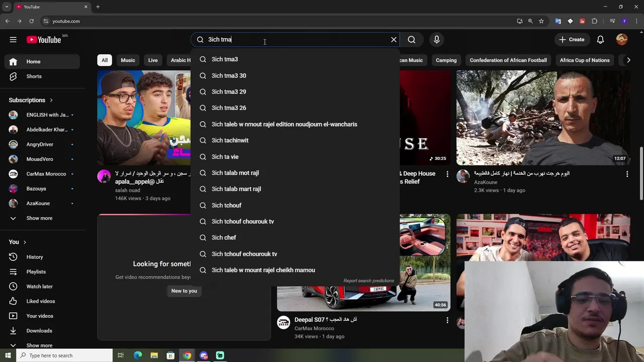Choose suggestion ending 'noudjoum el-wancharis'
This screenshot has width=644, height=362.
pos(295,124)
